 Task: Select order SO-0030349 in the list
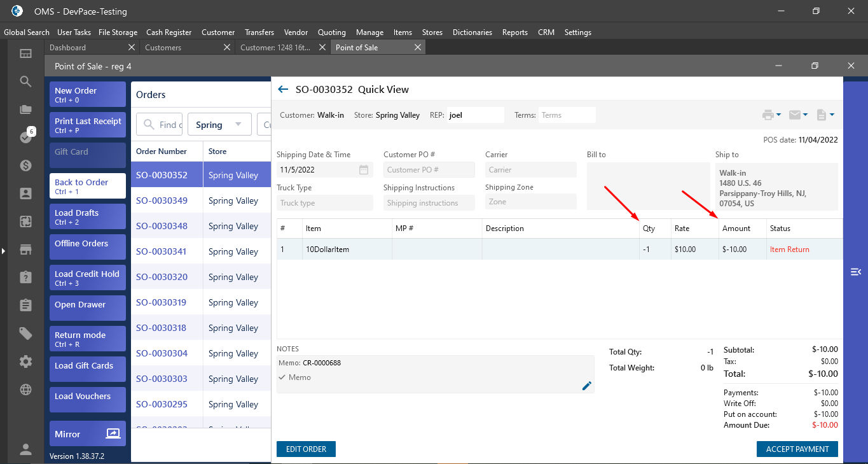pos(162,201)
